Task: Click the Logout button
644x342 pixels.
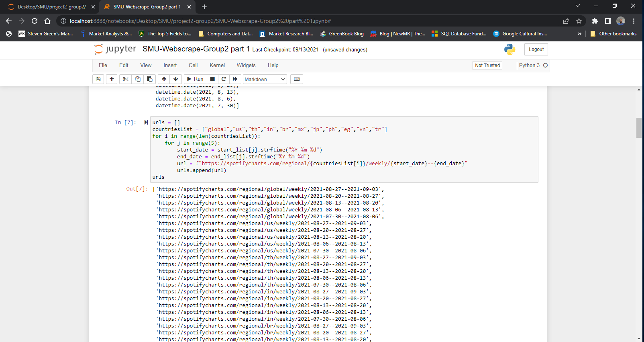Action: point(536,49)
